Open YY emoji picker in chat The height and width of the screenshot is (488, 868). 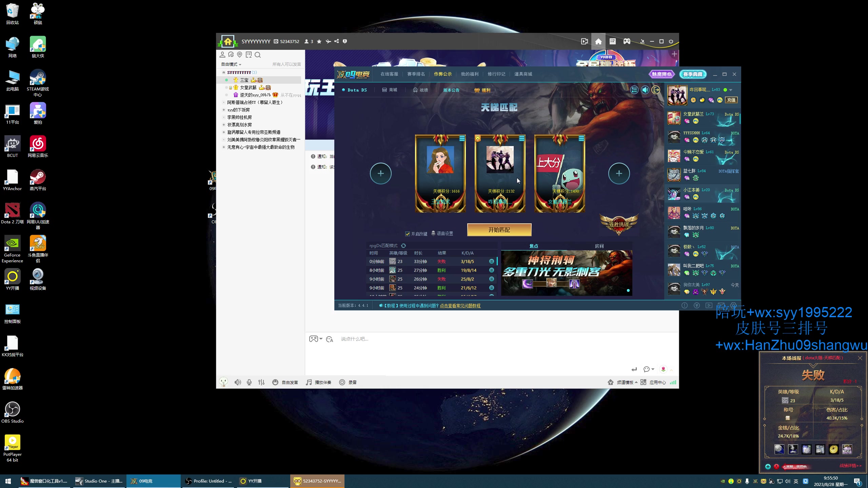pos(330,339)
